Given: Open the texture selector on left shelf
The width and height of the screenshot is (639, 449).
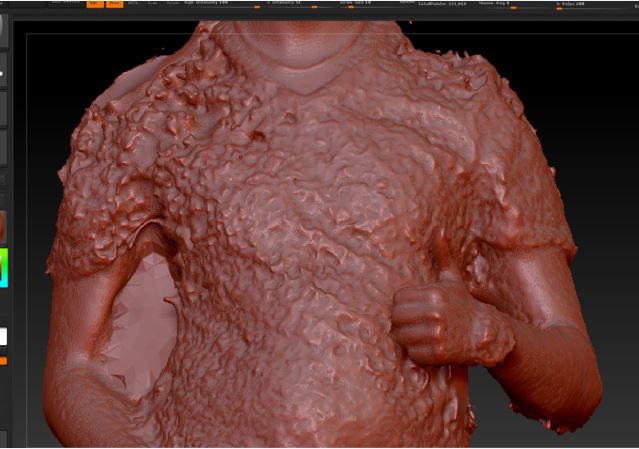Looking at the screenshot, I should (3, 147).
